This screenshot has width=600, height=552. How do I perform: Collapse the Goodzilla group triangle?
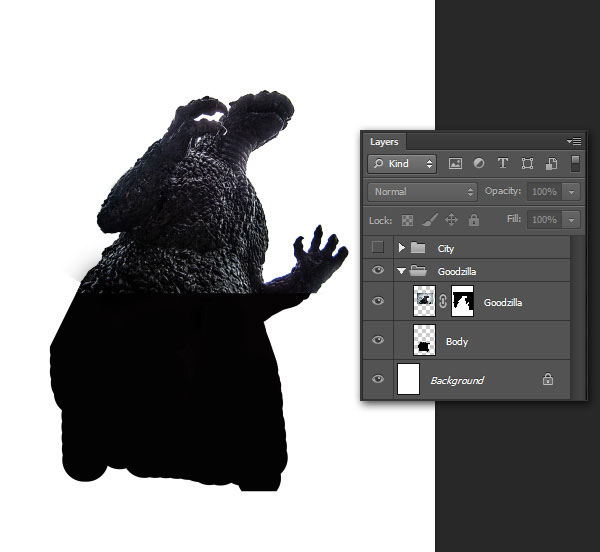point(401,271)
